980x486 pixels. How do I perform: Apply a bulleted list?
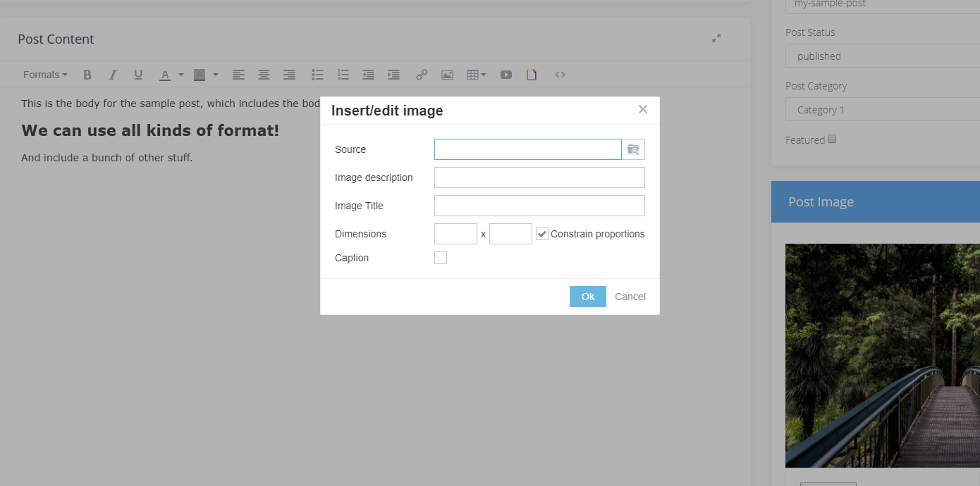[317, 75]
